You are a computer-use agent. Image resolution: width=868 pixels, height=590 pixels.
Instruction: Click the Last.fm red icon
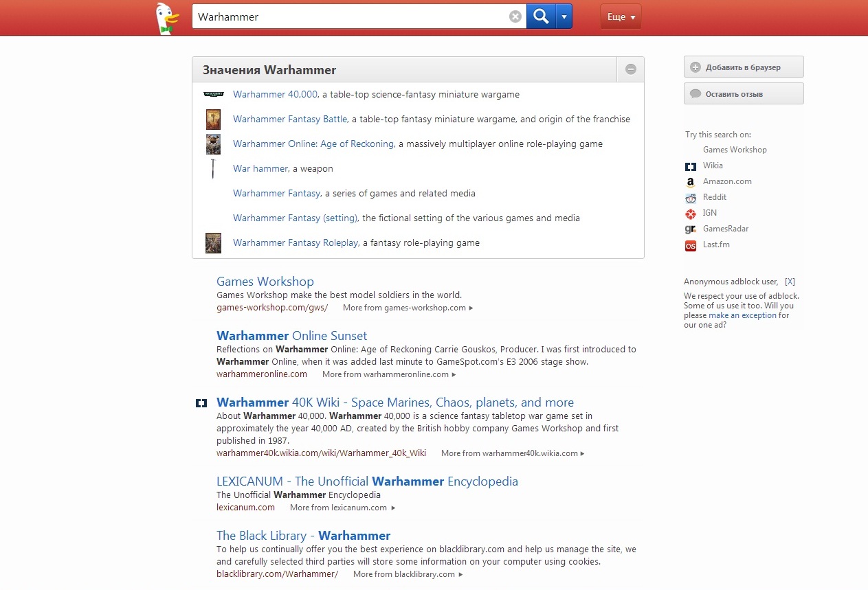pyautogui.click(x=691, y=245)
